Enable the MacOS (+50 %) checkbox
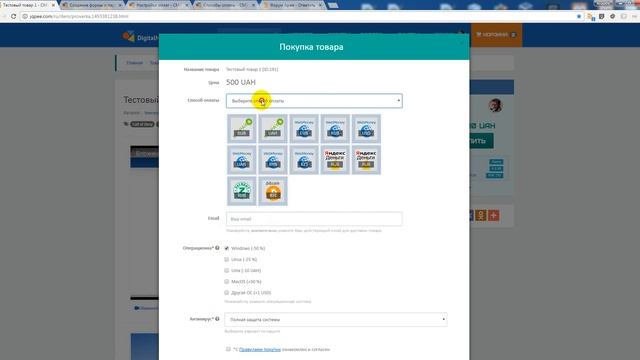The height and width of the screenshot is (360, 640). pyautogui.click(x=227, y=281)
